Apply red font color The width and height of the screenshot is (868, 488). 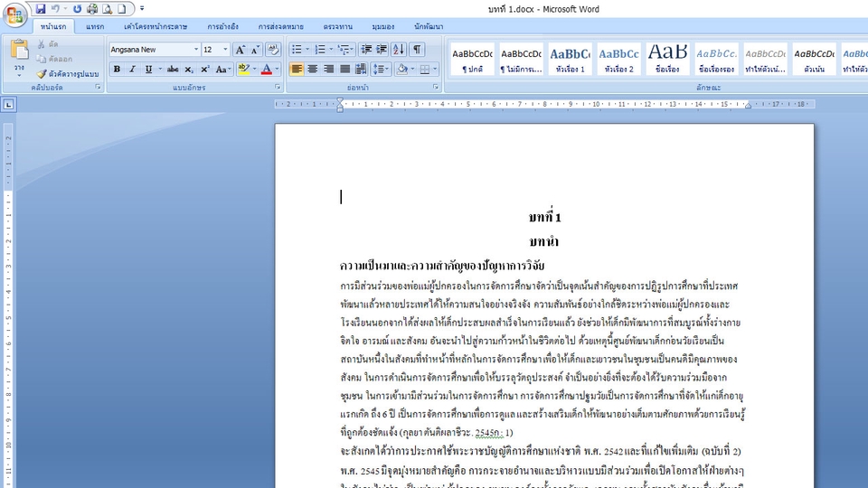tap(266, 70)
